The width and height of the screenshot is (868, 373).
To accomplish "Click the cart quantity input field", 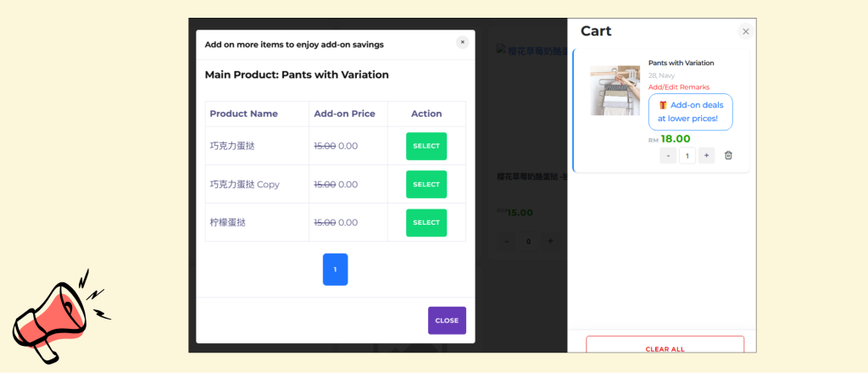I will [687, 155].
